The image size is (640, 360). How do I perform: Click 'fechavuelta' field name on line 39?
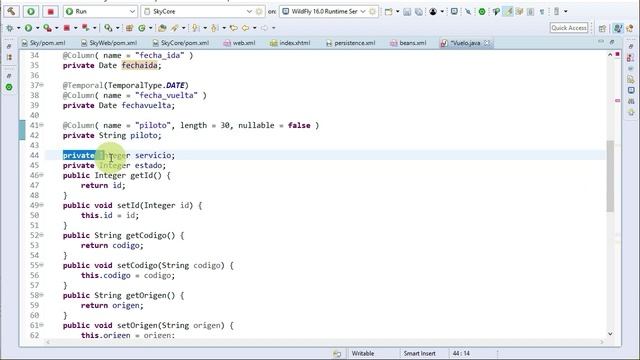[x=146, y=105]
